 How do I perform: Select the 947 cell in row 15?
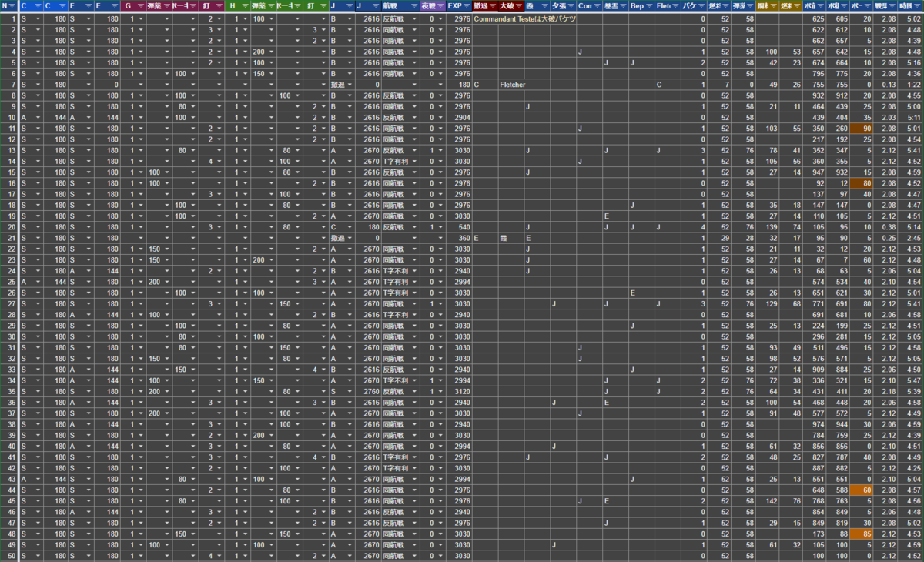pos(813,172)
